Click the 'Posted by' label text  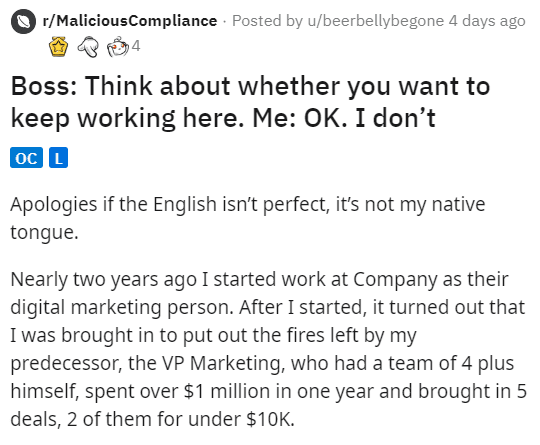point(267,21)
